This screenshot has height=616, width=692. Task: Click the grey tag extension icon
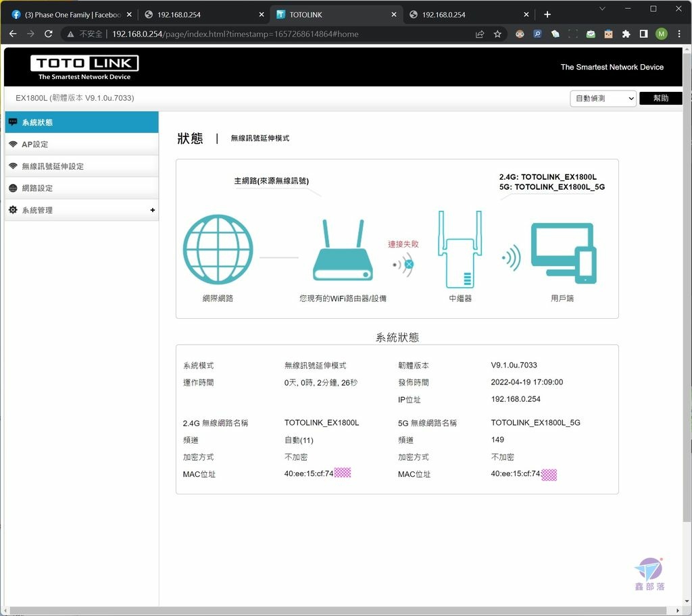pos(555,34)
